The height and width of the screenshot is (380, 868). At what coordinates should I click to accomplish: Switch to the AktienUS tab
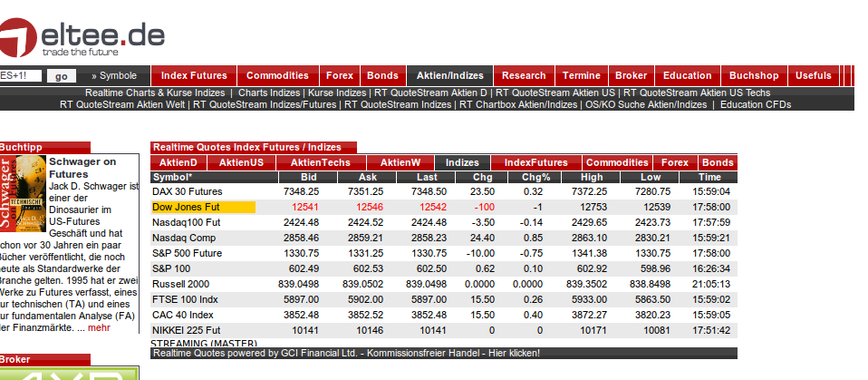[241, 162]
